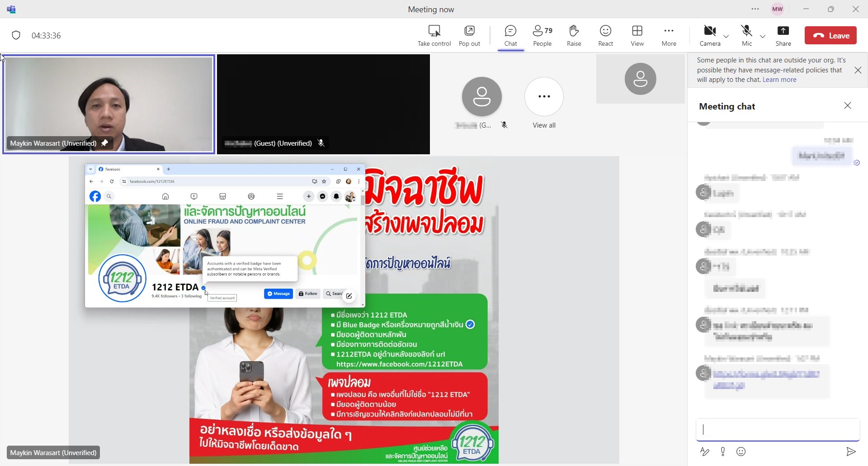
Task: Click the 1212 ETDA profile picture in shared page
Action: pos(122,278)
